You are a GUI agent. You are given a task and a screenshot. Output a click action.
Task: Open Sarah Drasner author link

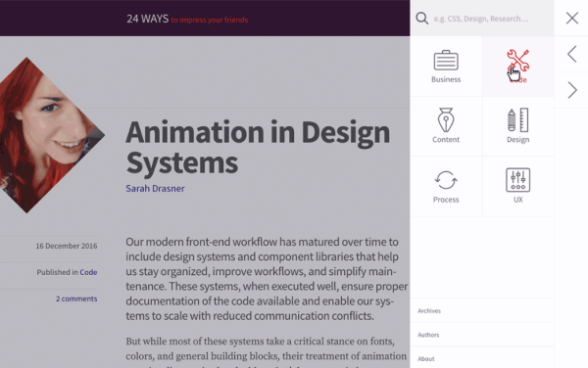(x=155, y=188)
